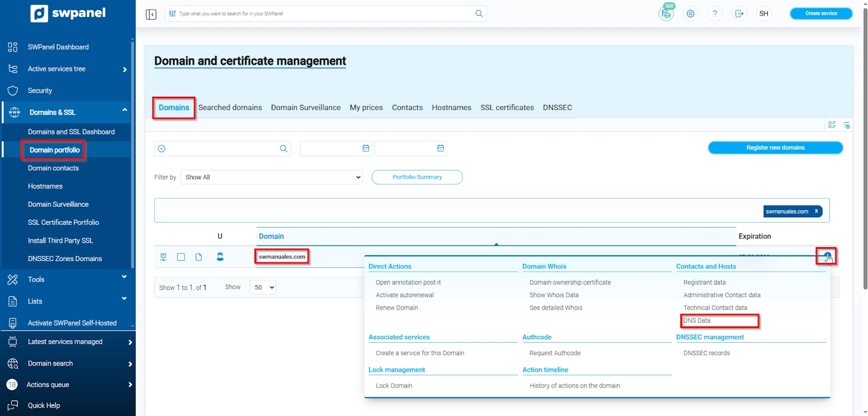868x416 pixels.
Task: Click the Quick Help chat icon
Action: [12, 406]
